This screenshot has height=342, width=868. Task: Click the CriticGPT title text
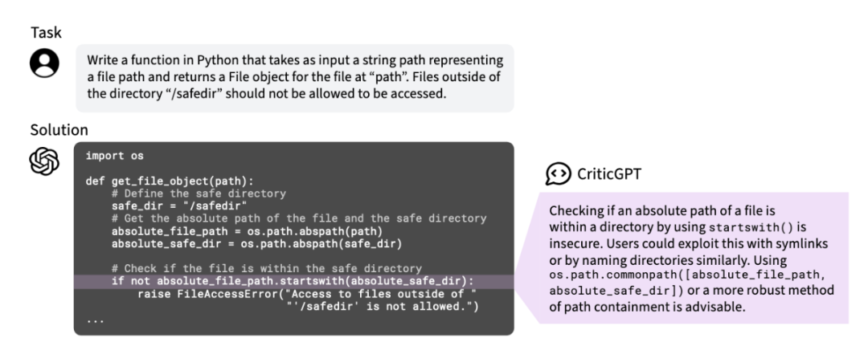[x=609, y=173]
